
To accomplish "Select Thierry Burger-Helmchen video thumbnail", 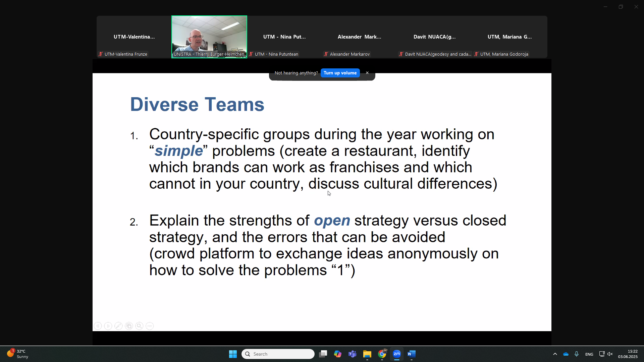I will coord(209,37).
